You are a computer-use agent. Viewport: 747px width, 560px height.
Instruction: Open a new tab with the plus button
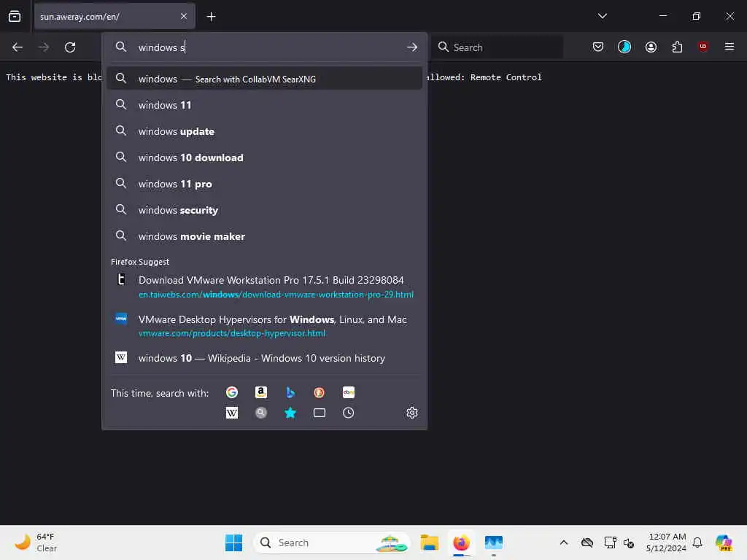pyautogui.click(x=211, y=17)
